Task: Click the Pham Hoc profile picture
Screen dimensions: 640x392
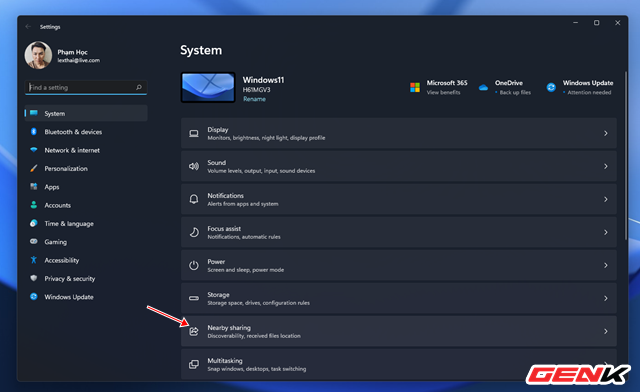Action: click(38, 55)
